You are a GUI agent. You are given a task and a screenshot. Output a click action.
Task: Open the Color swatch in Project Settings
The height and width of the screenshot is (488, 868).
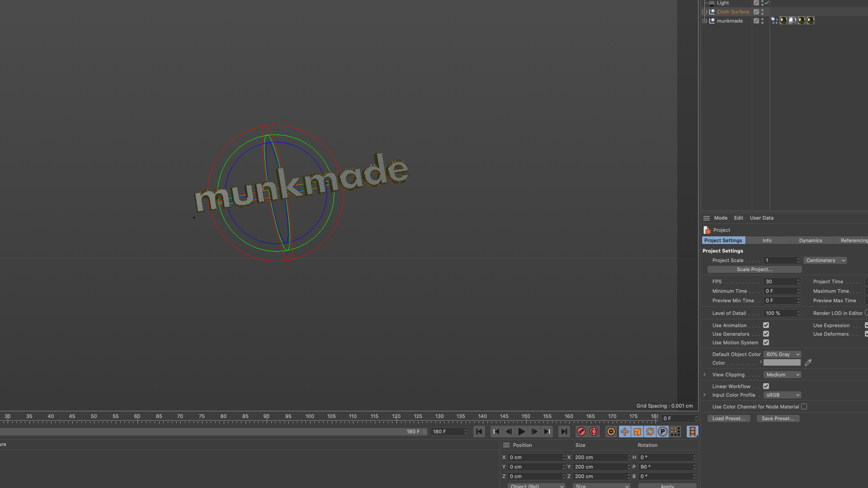click(782, 362)
